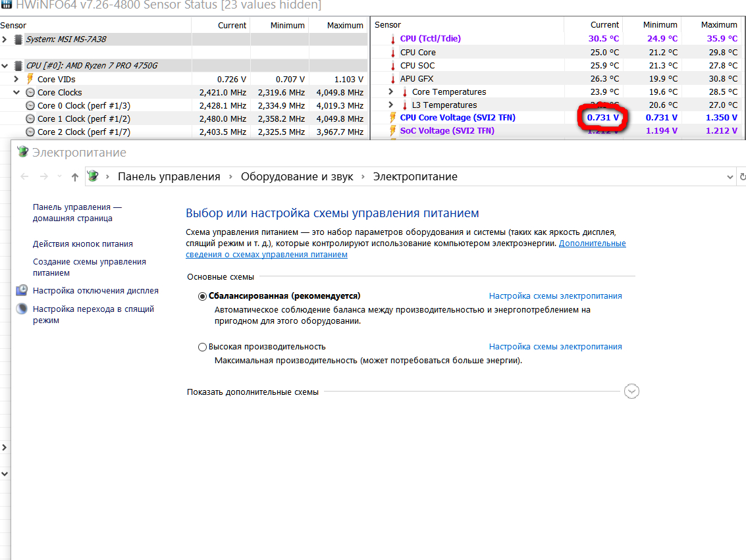
Task: Open plan settings for Высокая производительность scheme
Action: coord(555,347)
